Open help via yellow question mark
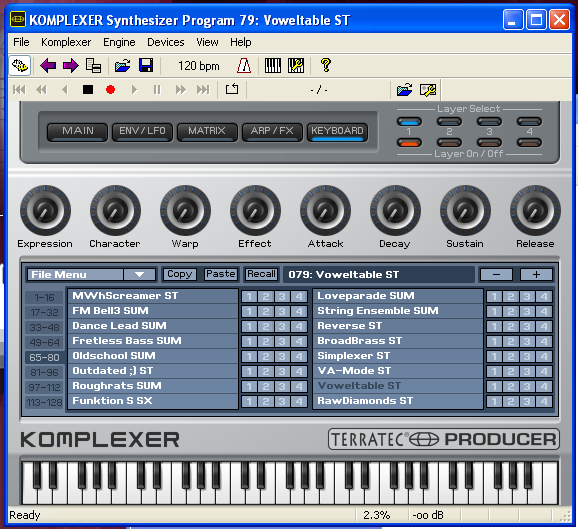The image size is (578, 529). pyautogui.click(x=325, y=65)
